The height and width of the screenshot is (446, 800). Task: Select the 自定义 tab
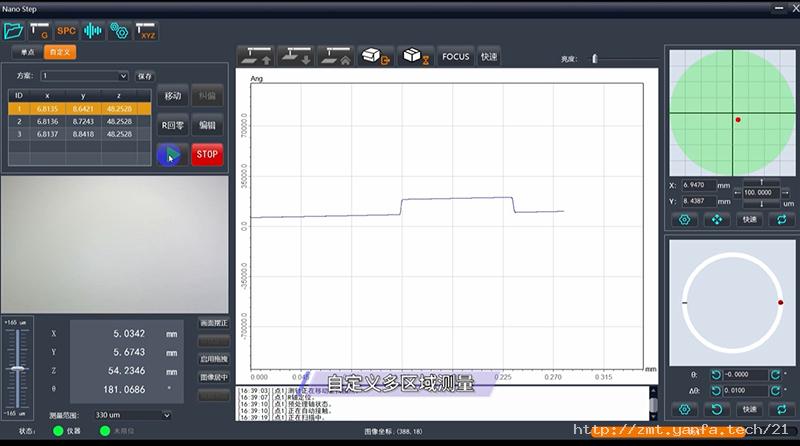pyautogui.click(x=60, y=52)
